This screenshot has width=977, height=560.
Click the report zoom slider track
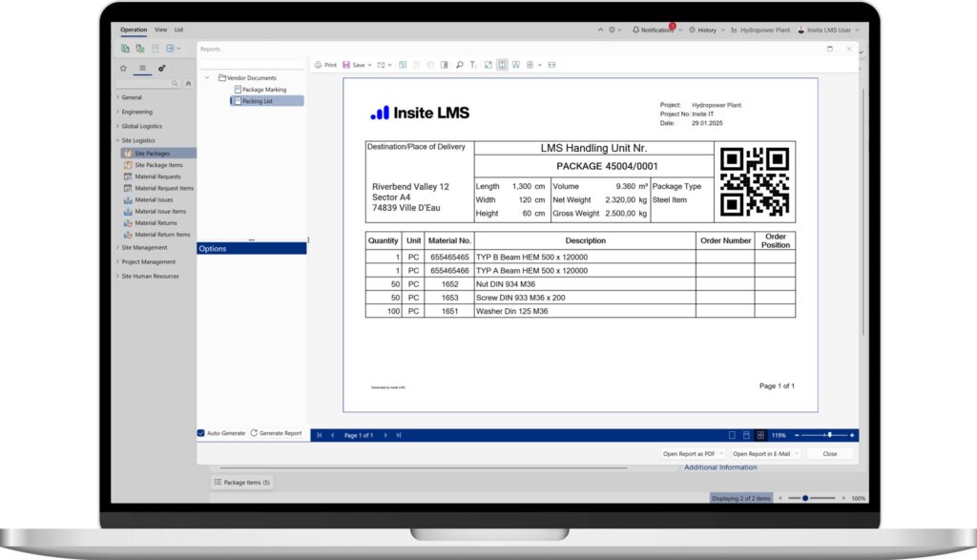point(824,435)
